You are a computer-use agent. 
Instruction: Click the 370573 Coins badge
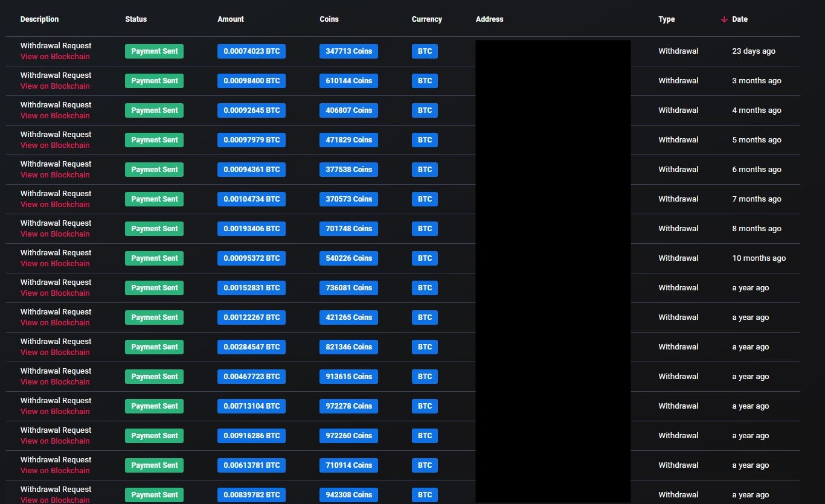[348, 199]
